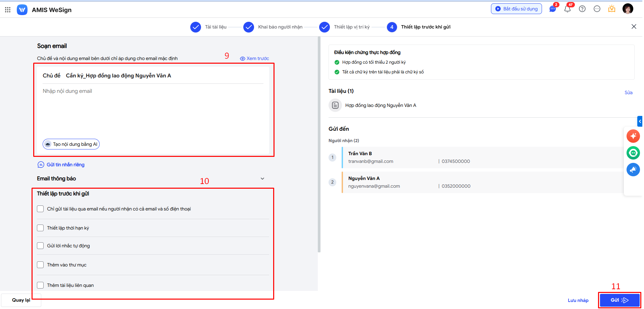Enable 'Thiết lập thời hạn ký' checkbox
Viewport: 644px width, 309px height.
tap(40, 228)
